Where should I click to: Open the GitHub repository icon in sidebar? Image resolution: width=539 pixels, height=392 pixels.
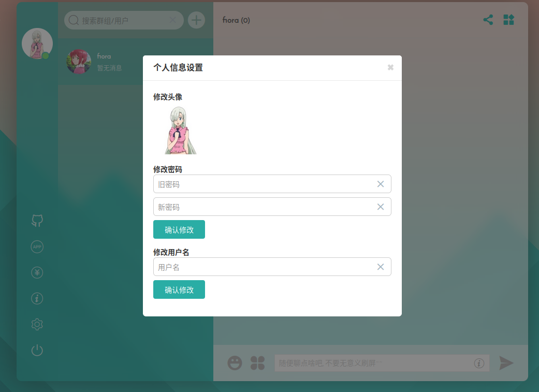[37, 221]
